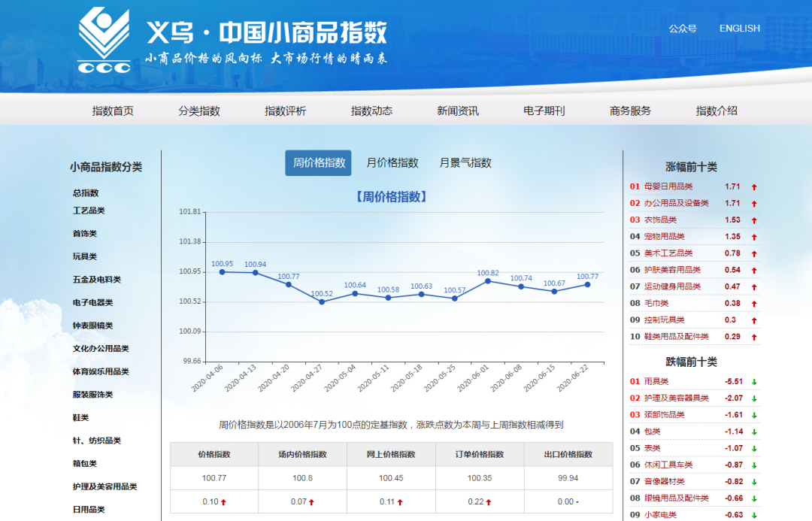This screenshot has width=812, height=521.
Task: Click chart data point labeled 100.95
Action: pyautogui.click(x=222, y=272)
